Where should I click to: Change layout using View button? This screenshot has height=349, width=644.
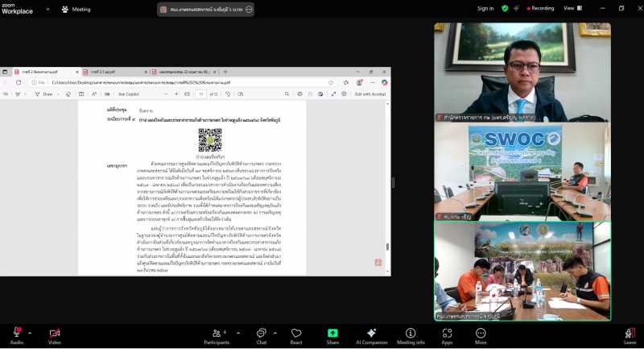tap(572, 8)
